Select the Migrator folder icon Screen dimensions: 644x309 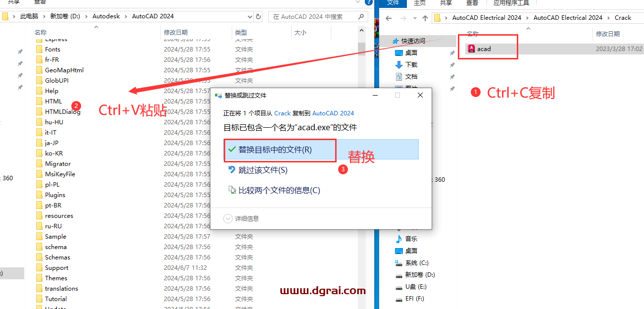pos(39,164)
